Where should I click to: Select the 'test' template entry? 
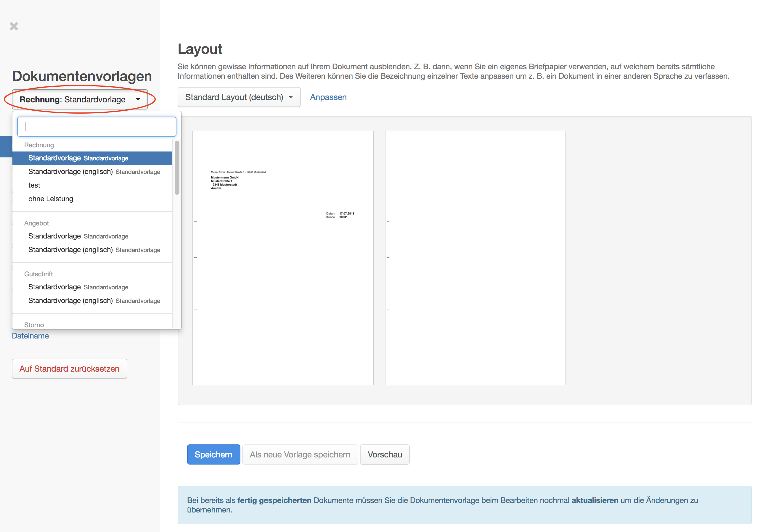34,185
